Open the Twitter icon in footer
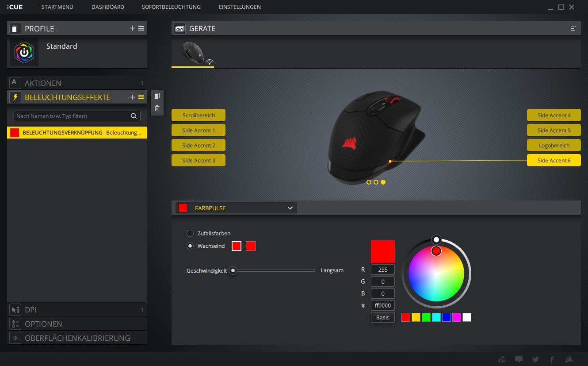The height and width of the screenshot is (366, 588). point(535,359)
